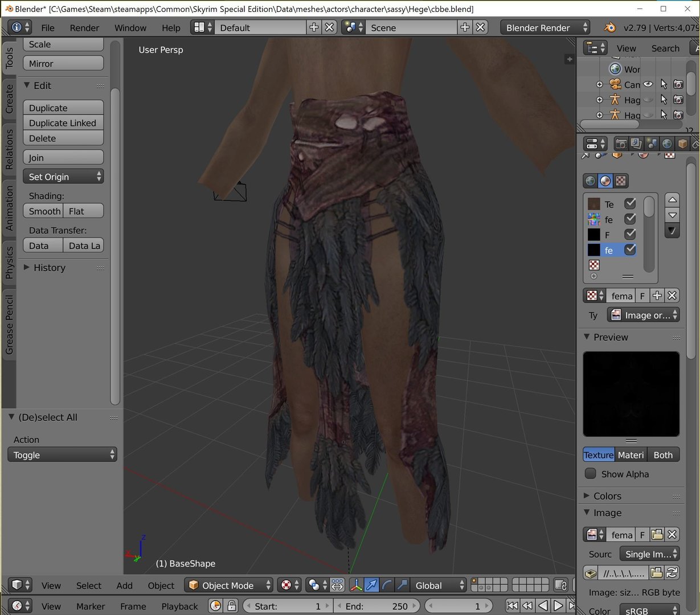The height and width of the screenshot is (615, 700).
Task: Toggle renderability camera of Can row
Action: (x=678, y=84)
